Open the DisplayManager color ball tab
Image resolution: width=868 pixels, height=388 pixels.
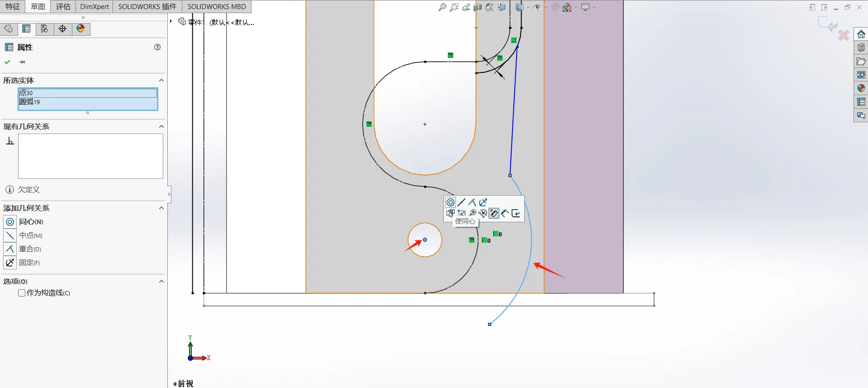tap(81, 29)
